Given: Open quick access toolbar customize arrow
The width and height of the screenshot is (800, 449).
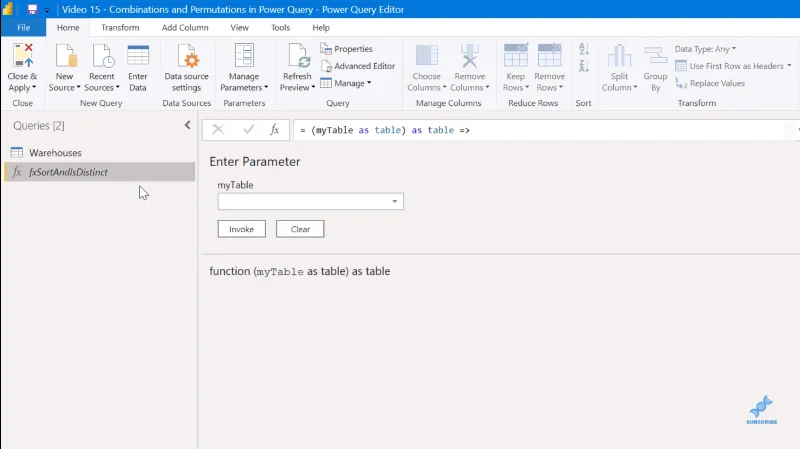Looking at the screenshot, I should [x=46, y=10].
